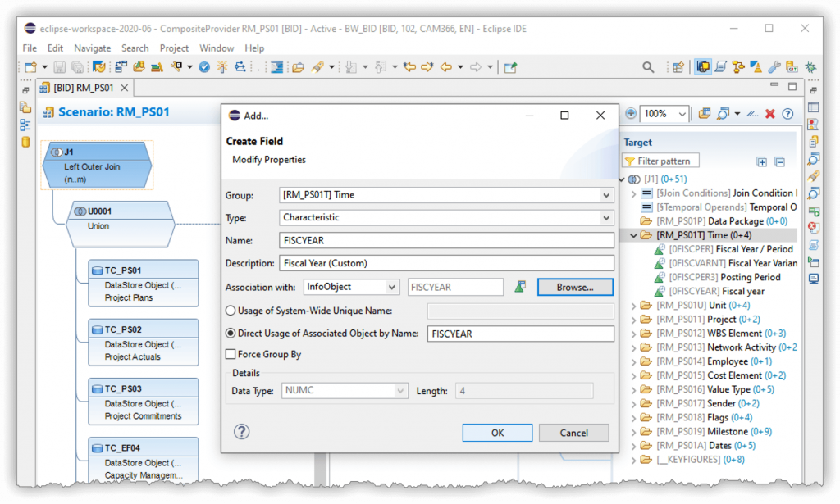Screen dimensions: 840x504
Task: Open the Edit menu
Action: [55, 48]
